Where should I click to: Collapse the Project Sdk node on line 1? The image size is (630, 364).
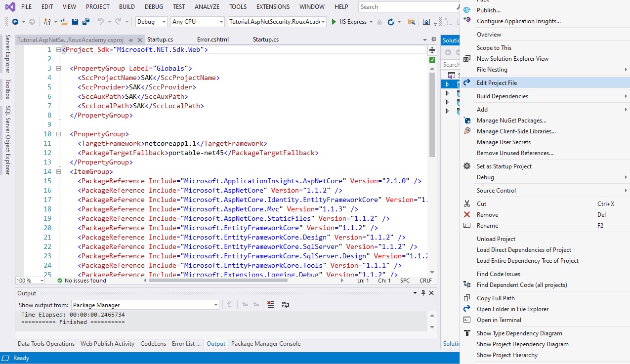[58, 50]
